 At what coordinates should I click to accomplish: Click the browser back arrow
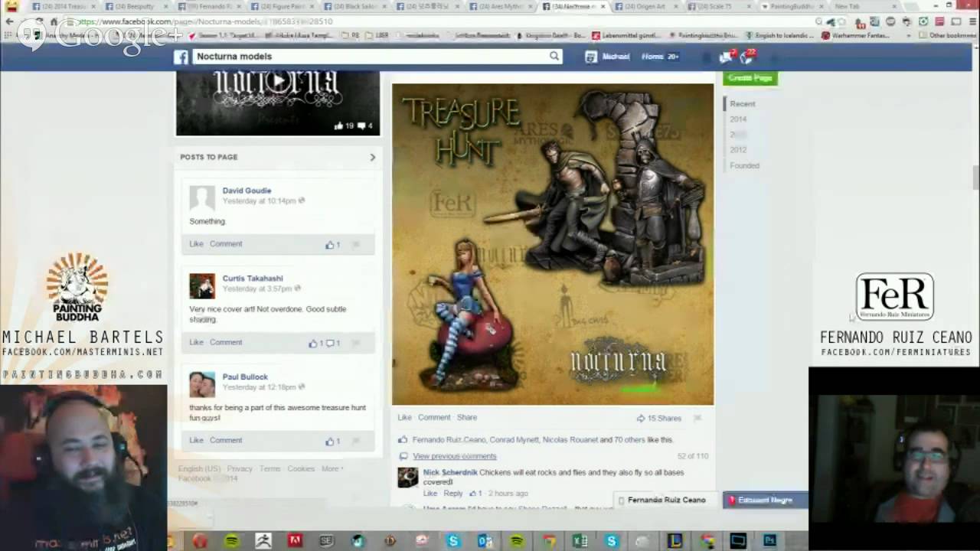point(10,21)
